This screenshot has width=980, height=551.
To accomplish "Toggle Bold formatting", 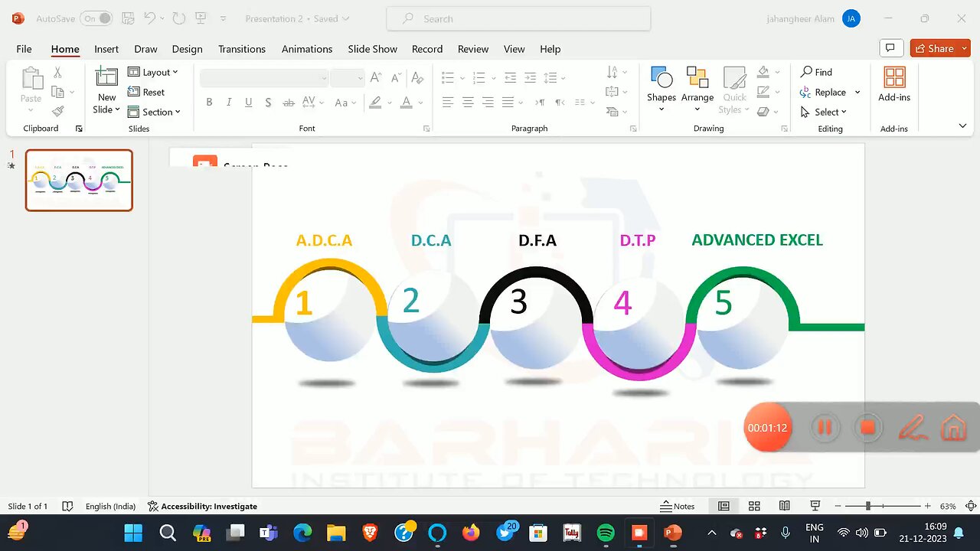I will [x=209, y=103].
